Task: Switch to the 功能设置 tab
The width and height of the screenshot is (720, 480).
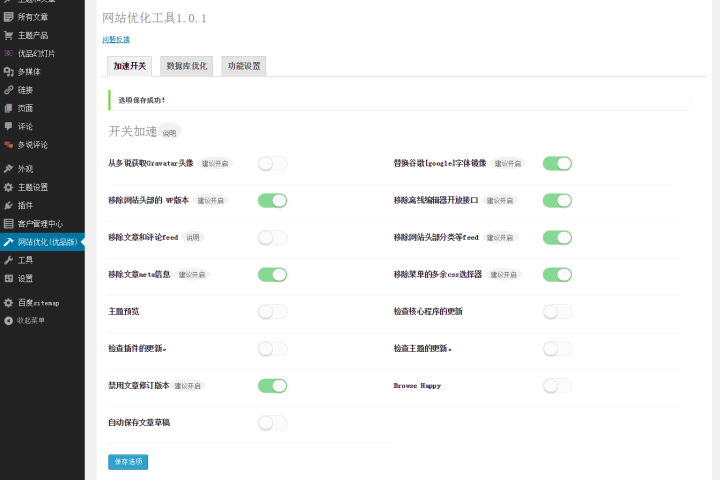Action: (243, 66)
